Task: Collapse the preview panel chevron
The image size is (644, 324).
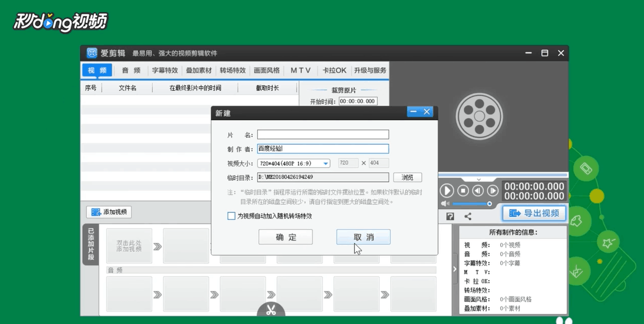Action: click(x=478, y=179)
